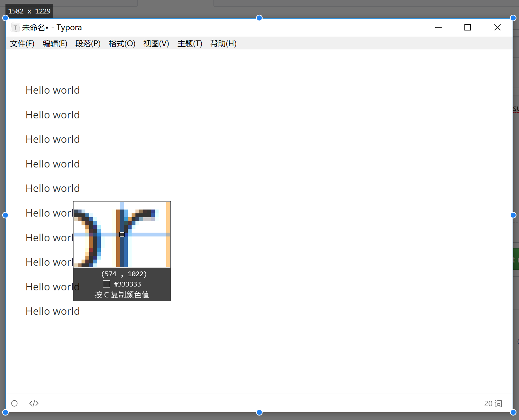
Task: Open the 主题 menu
Action: (x=189, y=44)
